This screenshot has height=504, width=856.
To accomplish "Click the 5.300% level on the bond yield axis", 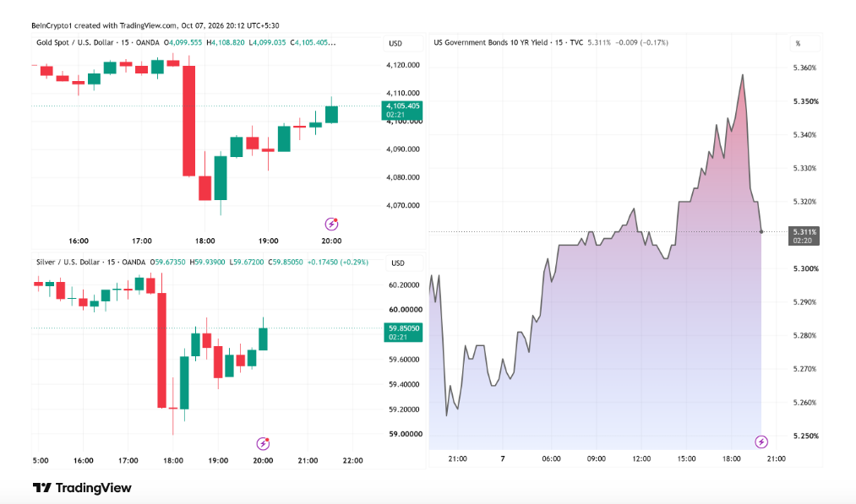I will 804,268.
